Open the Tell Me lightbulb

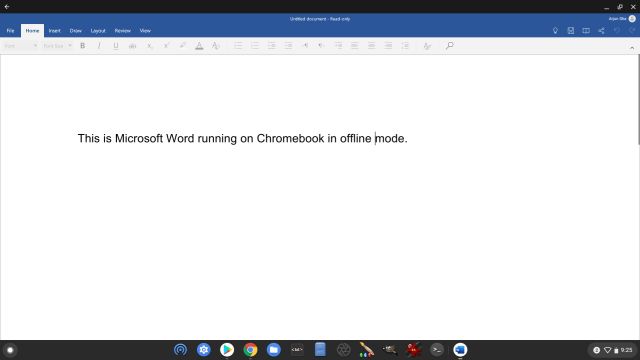click(555, 31)
